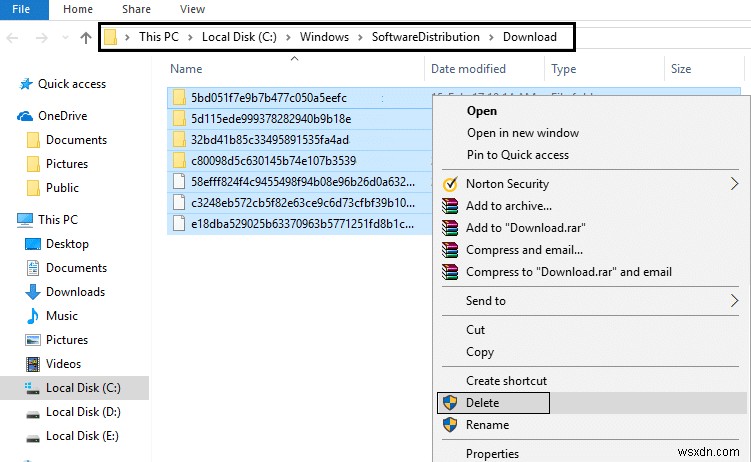Expand the Send to submenu arrow
The width and height of the screenshot is (751, 462).
coord(734,301)
